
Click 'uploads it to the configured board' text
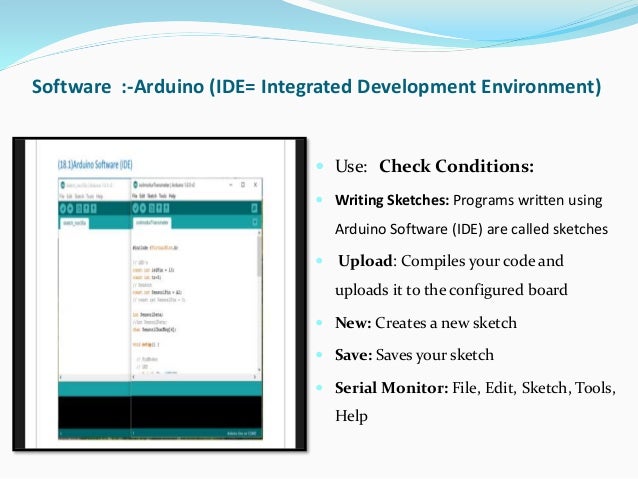tap(451, 290)
